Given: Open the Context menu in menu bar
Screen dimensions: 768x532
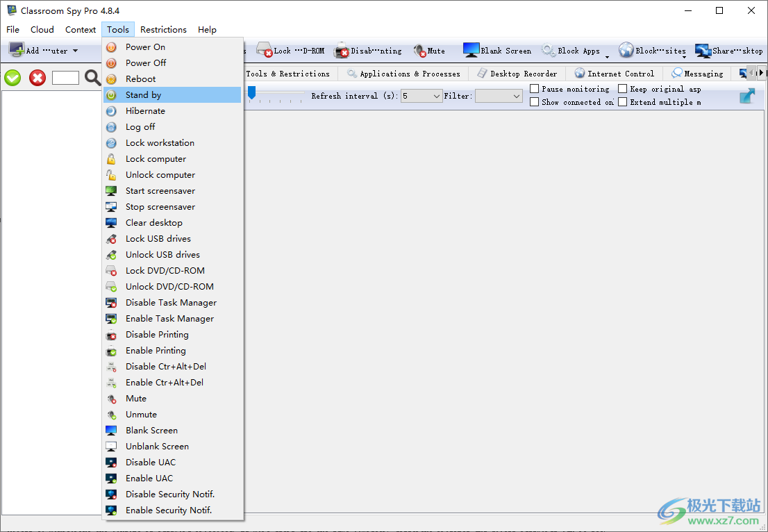Looking at the screenshot, I should [x=81, y=29].
